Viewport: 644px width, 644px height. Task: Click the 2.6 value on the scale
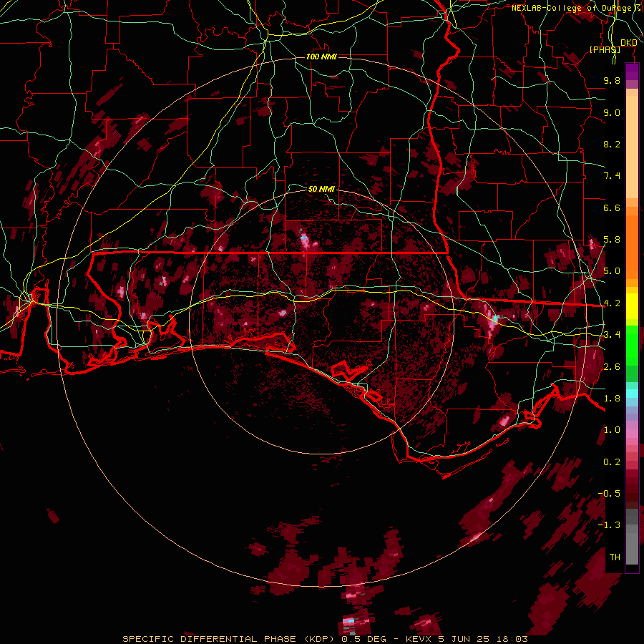tap(612, 367)
